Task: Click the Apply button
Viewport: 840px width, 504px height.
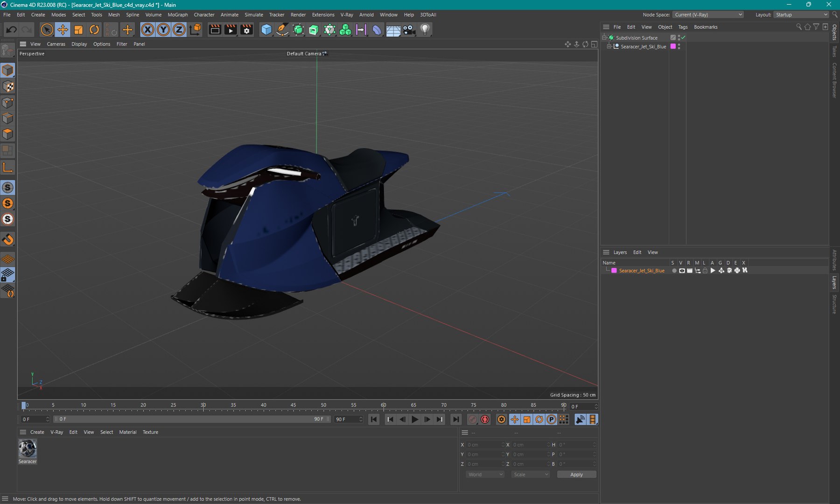Action: tap(576, 475)
